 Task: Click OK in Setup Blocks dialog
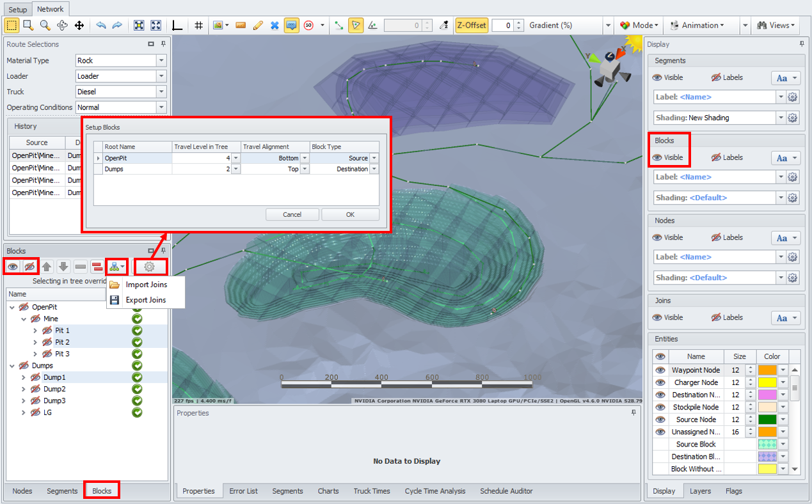pyautogui.click(x=350, y=214)
